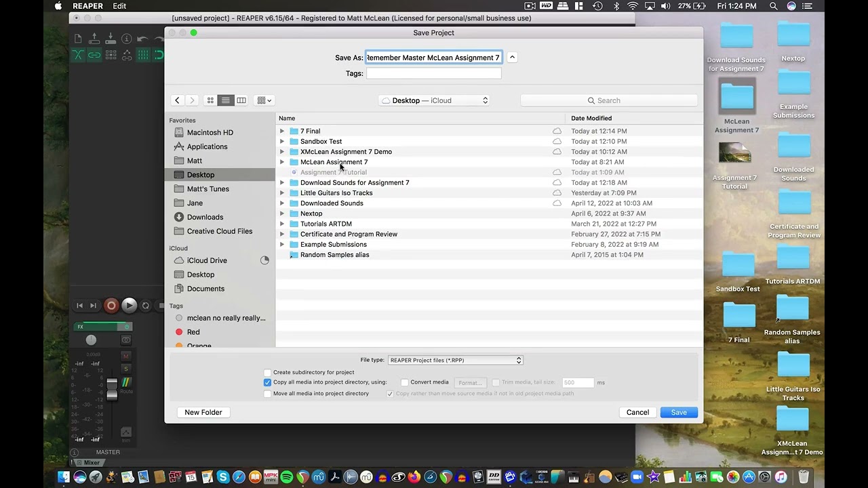Enable Create subdirectory for project checkbox
Image resolution: width=868 pixels, height=488 pixels.
[x=267, y=372]
